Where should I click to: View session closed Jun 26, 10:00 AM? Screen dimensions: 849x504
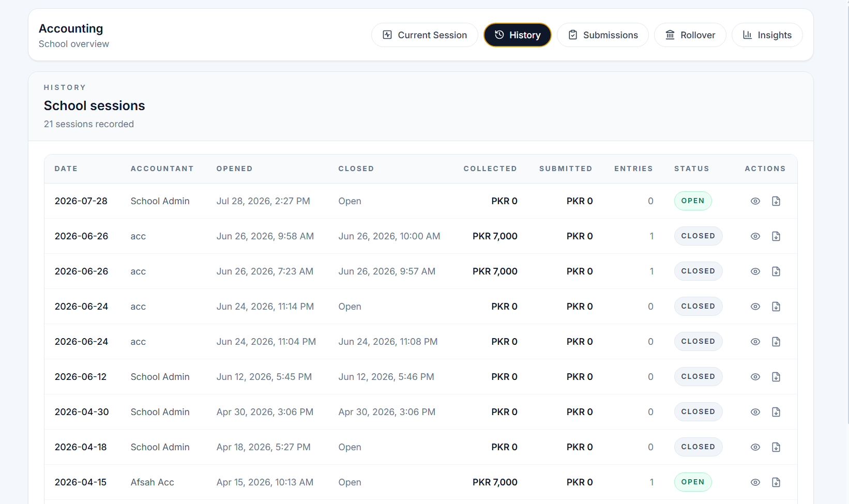(x=755, y=236)
